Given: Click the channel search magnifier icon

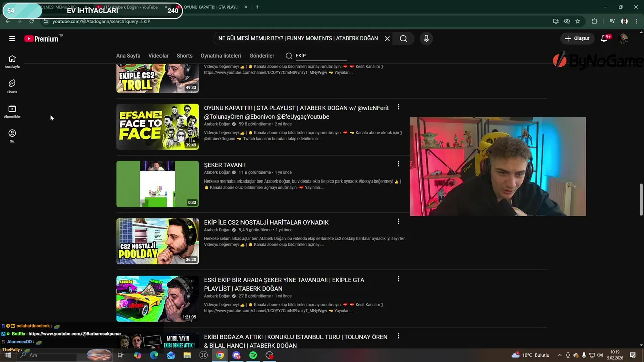Looking at the screenshot, I should point(289,56).
